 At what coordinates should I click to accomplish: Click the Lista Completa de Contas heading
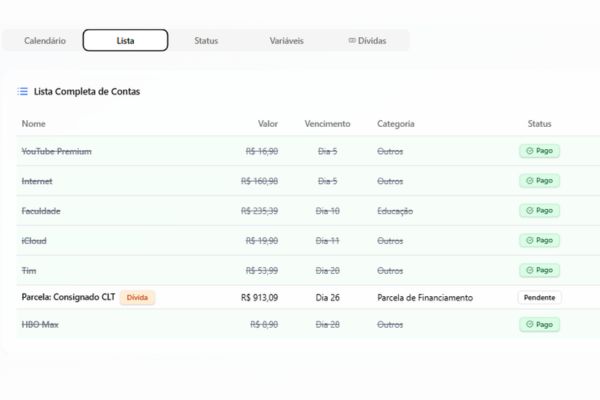click(87, 91)
